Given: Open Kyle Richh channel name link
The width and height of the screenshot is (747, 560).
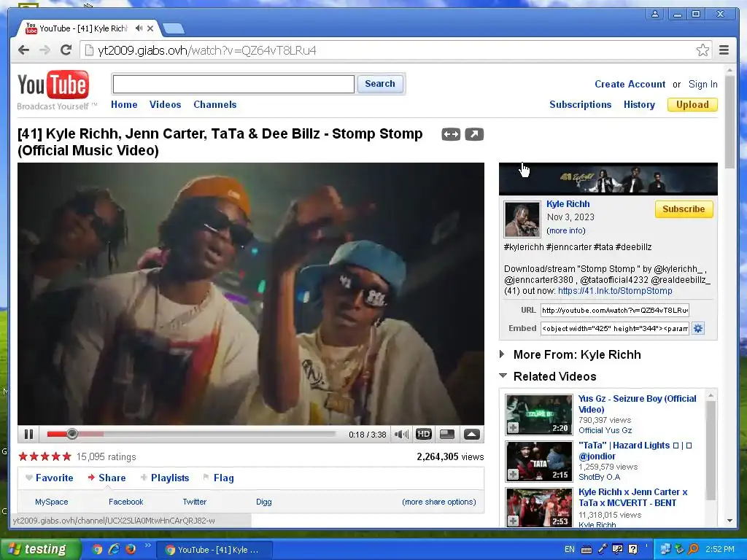Looking at the screenshot, I should 568,204.
